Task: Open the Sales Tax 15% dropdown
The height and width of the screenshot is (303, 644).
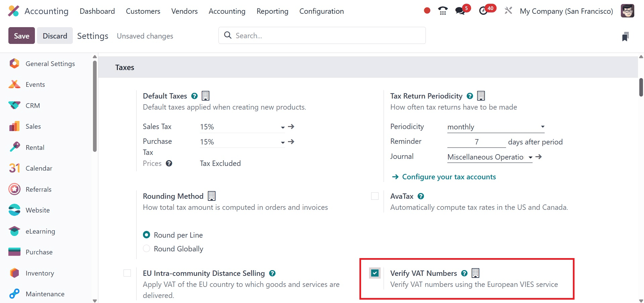Action: [x=242, y=127]
